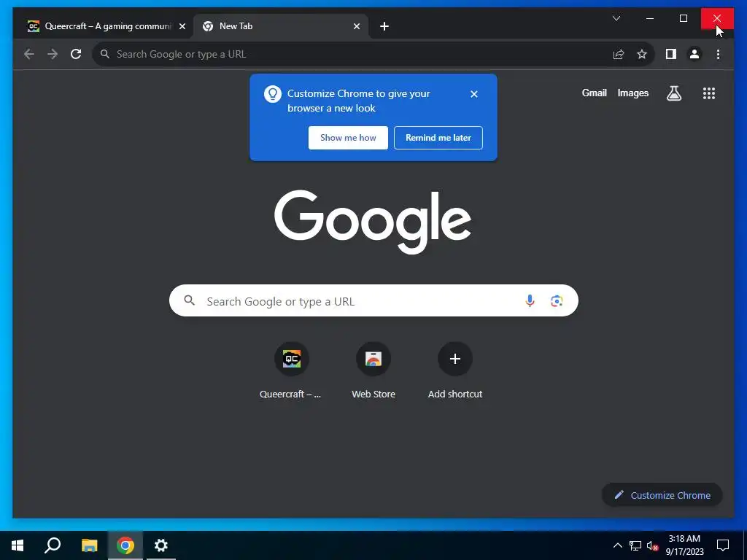Screen dimensions: 747x560
Task: Dismiss the Customize Chrome tip
Action: 474,94
